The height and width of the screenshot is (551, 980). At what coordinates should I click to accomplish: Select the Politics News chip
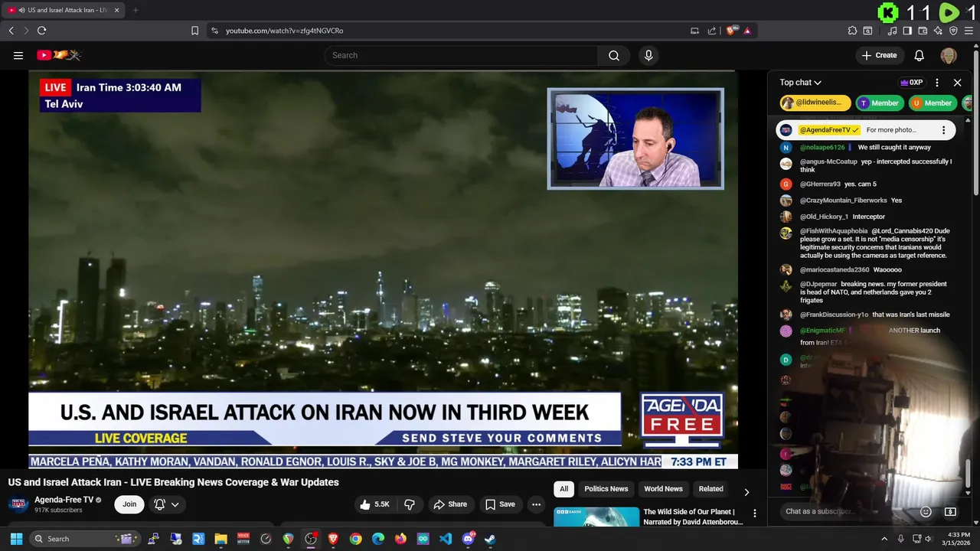coord(606,488)
